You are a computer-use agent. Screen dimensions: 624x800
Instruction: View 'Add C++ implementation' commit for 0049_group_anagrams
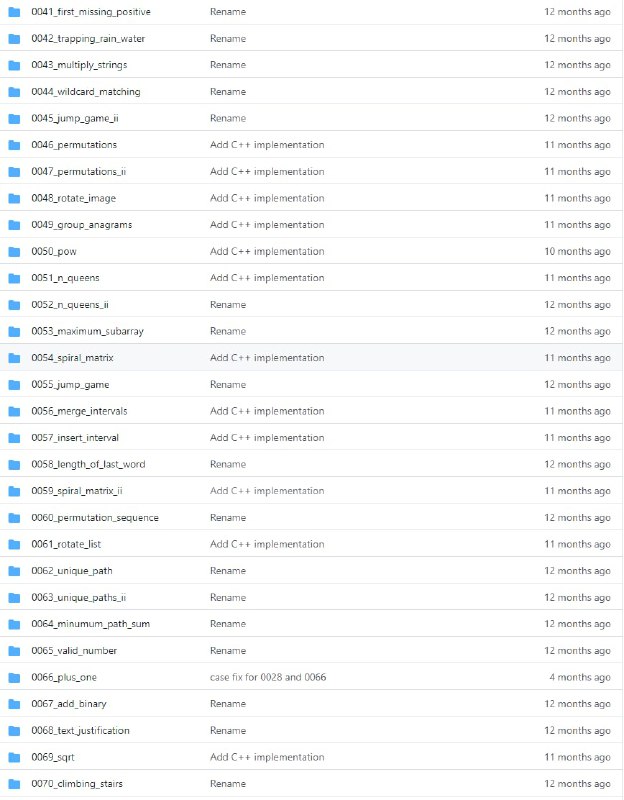[267, 225]
